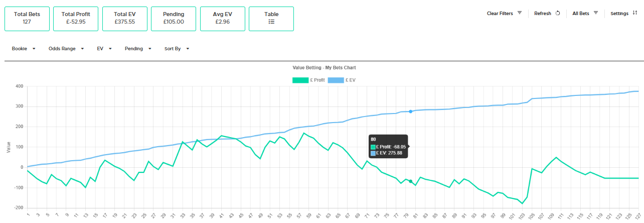Screen dimensions: 644x223
Task: Open the Sort By dropdown
Action: tap(177, 49)
